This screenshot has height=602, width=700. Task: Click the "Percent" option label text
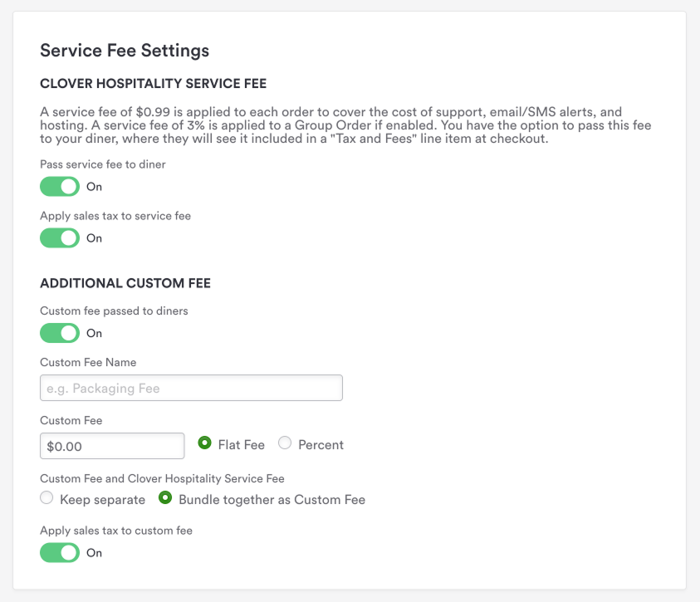(321, 445)
